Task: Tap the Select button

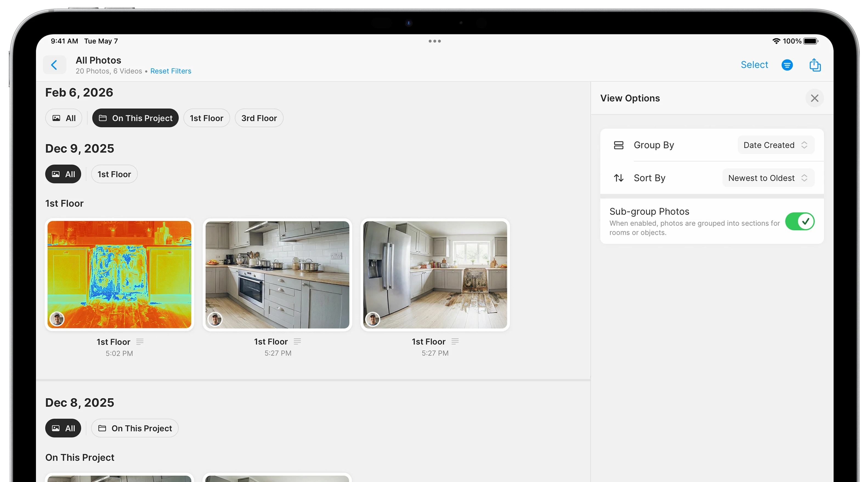Action: tap(754, 65)
